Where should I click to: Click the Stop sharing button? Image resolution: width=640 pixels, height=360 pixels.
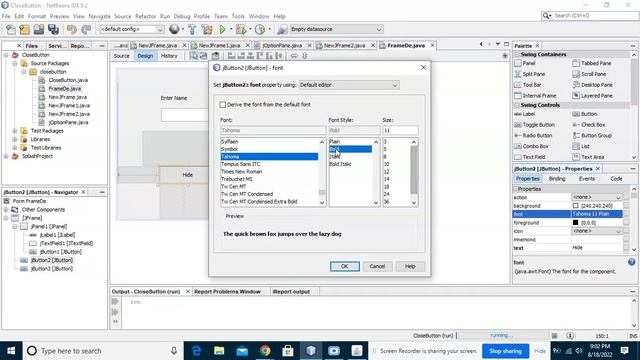pos(505,351)
